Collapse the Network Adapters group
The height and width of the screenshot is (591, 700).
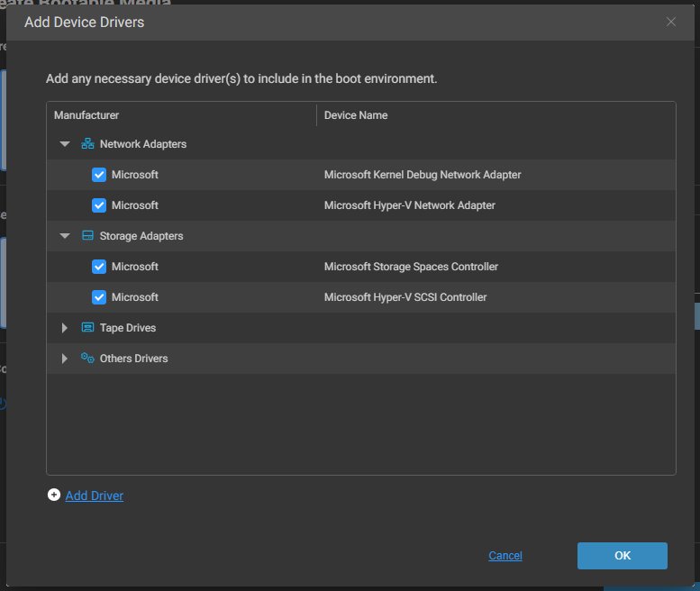click(65, 144)
